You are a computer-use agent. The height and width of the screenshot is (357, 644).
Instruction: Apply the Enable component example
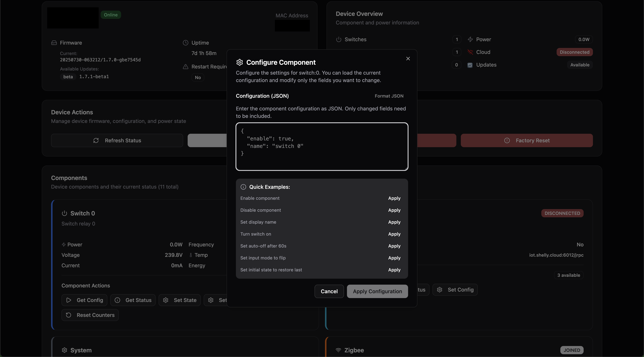(x=394, y=198)
